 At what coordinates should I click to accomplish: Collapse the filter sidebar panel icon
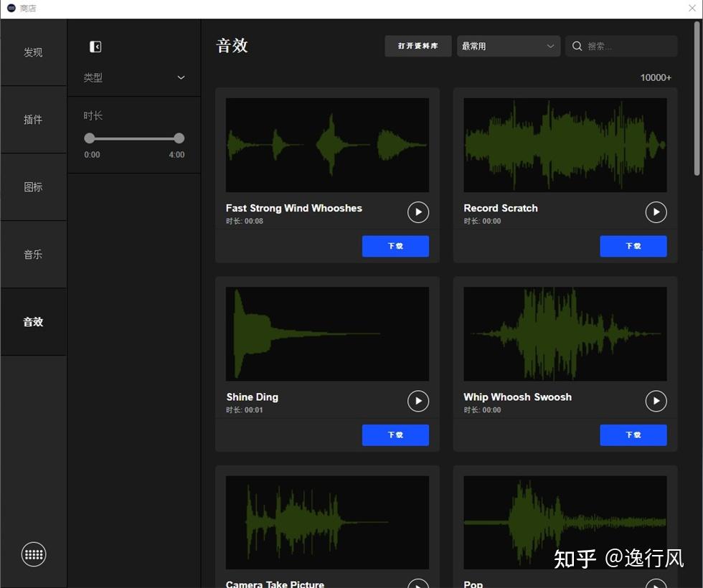click(95, 47)
